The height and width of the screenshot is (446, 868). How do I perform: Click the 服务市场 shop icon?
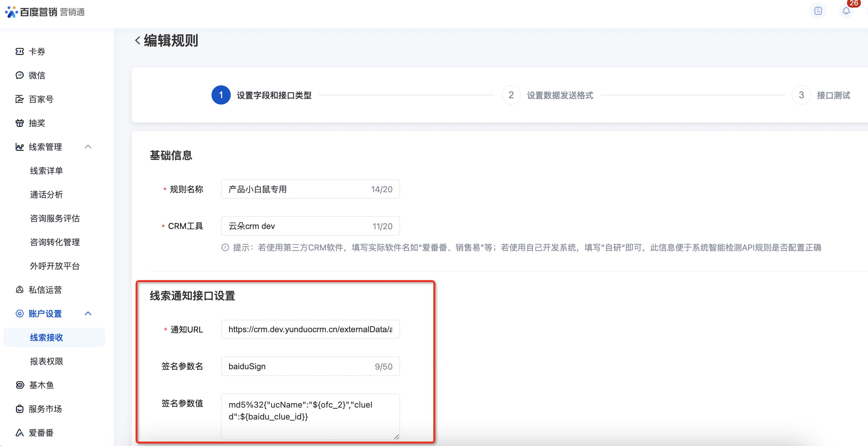pos(20,409)
